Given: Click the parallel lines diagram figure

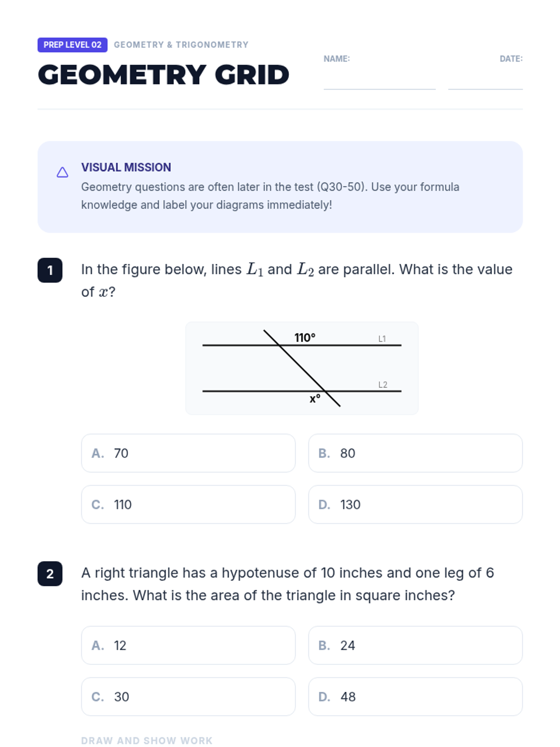Looking at the screenshot, I should 301,368.
